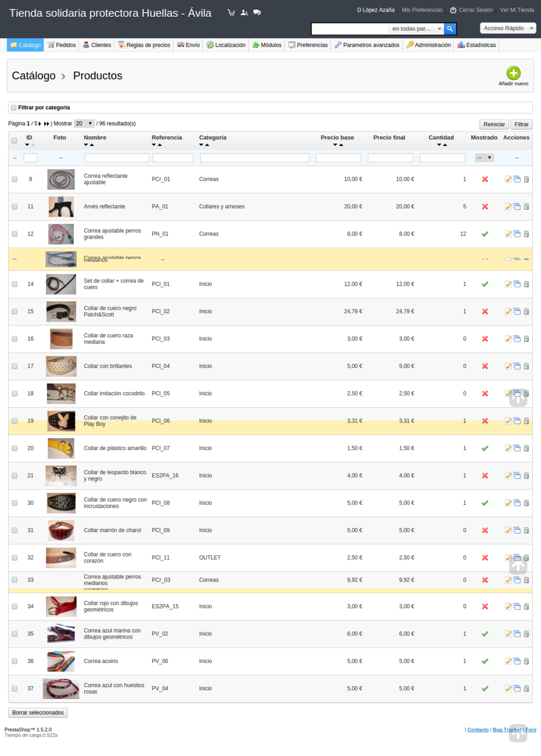Click the search magnifier button

450,28
